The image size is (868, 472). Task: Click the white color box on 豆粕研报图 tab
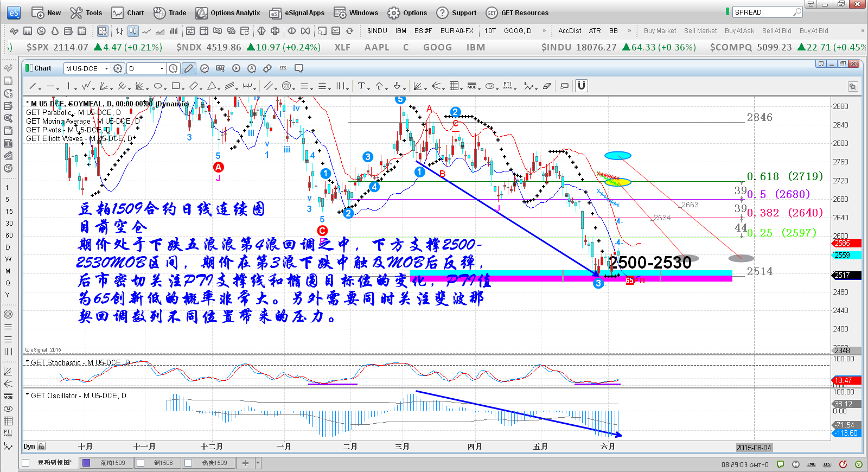[25, 463]
